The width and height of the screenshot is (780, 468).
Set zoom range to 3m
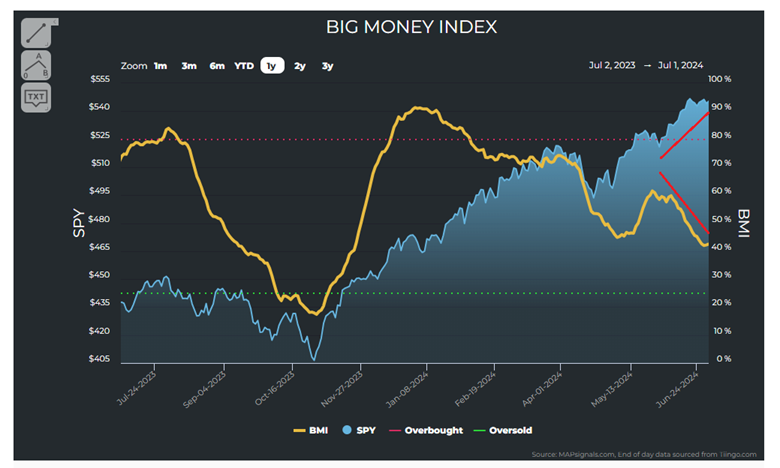[x=188, y=66]
